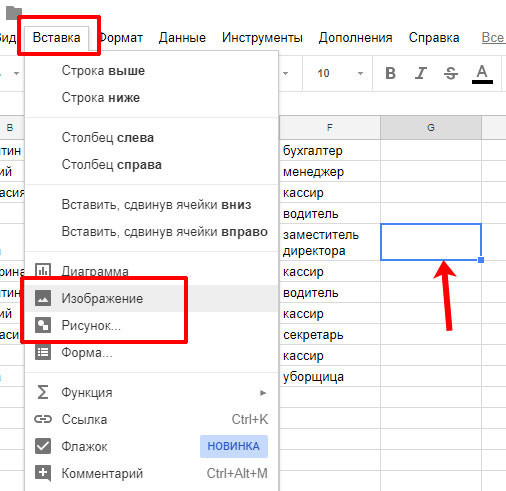Select Форма... from the insert menu
The width and height of the screenshot is (506, 491).
click(x=152, y=352)
